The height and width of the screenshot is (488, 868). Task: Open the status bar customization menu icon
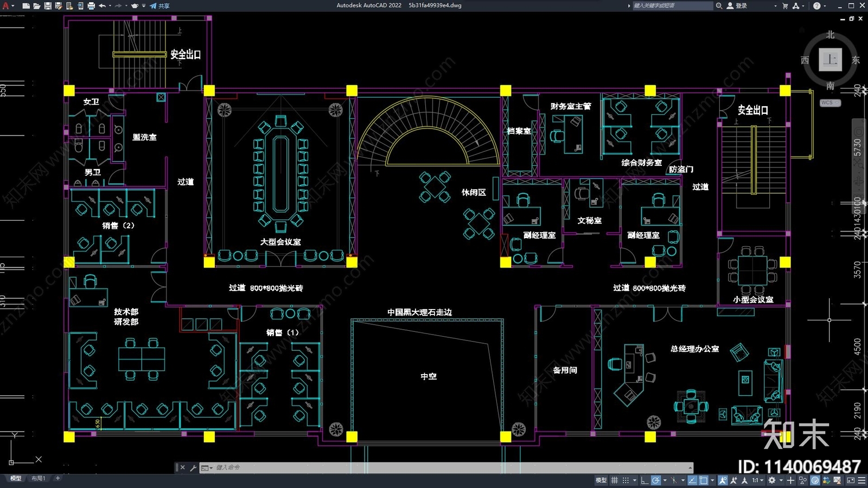[861, 480]
